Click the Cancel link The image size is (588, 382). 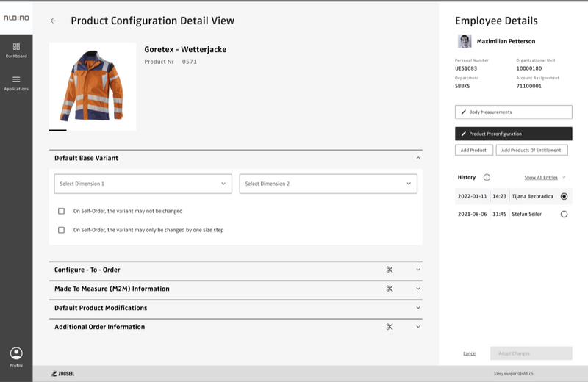[x=470, y=353]
